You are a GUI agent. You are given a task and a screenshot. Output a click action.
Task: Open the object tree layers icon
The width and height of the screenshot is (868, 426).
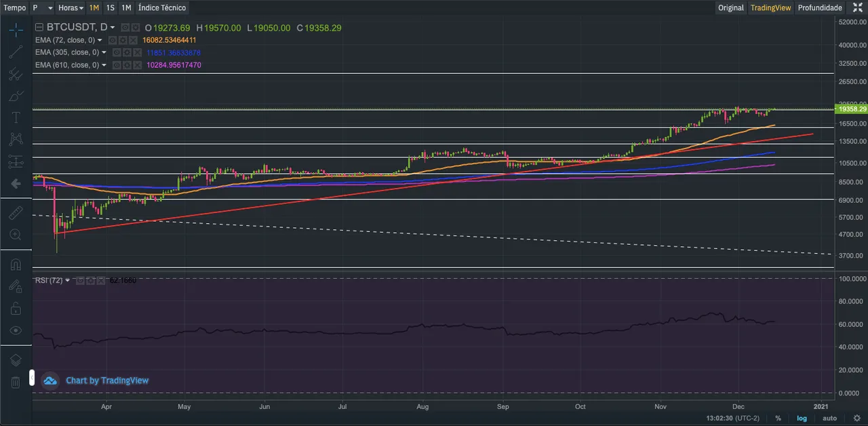pos(16,360)
